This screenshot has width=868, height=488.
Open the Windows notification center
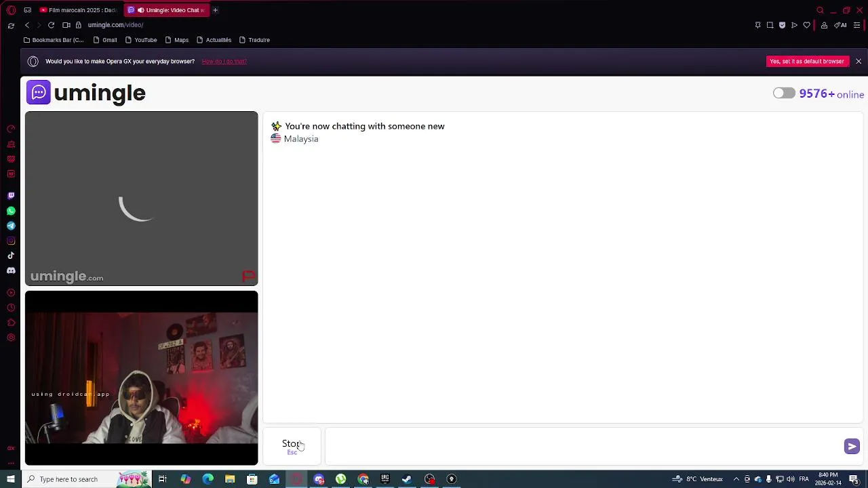click(x=854, y=479)
